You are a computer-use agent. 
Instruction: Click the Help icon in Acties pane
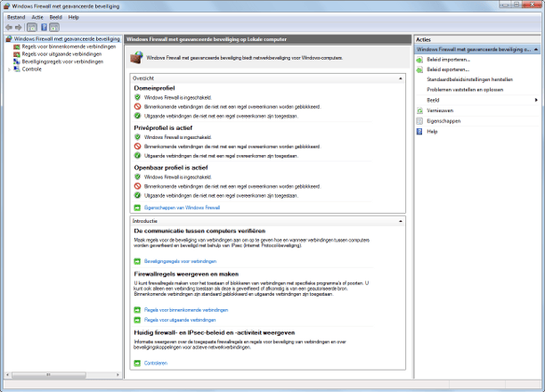pyautogui.click(x=419, y=132)
